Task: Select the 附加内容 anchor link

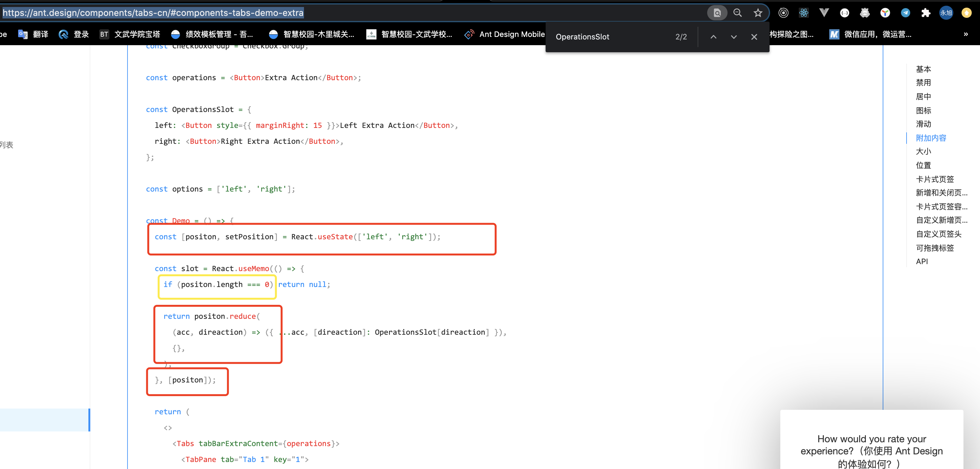Action: (931, 138)
